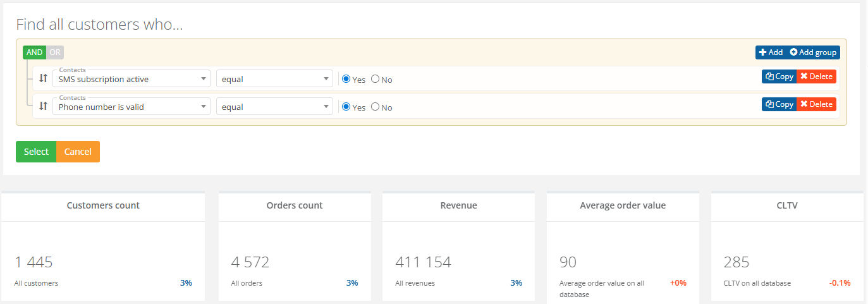Open the equal operator dropdown in second rule
Screen dimensions: 868x304
(x=274, y=107)
